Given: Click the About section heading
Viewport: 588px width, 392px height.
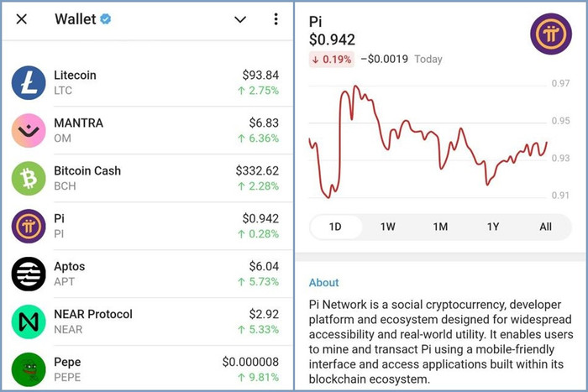Looking at the screenshot, I should [323, 283].
